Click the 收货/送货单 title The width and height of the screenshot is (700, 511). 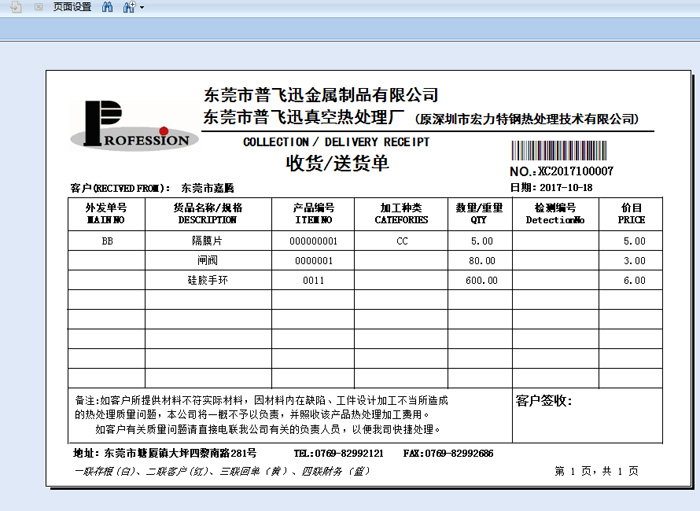pos(337,163)
